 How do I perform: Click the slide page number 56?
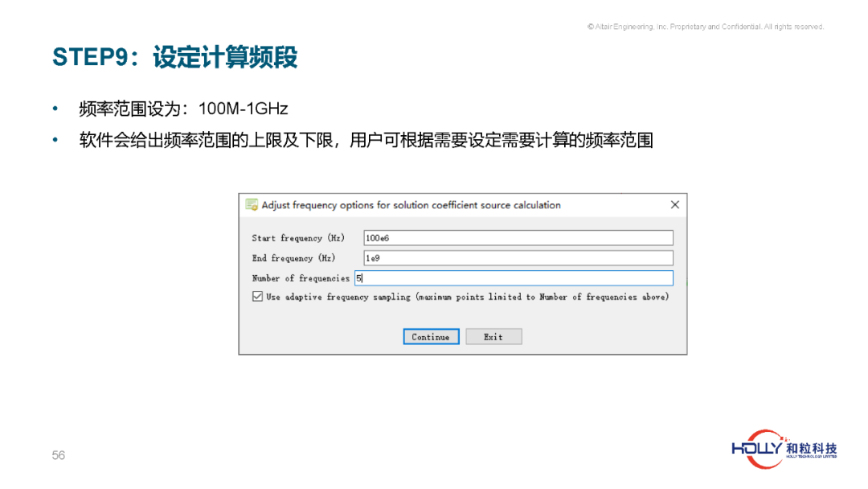tap(58, 455)
